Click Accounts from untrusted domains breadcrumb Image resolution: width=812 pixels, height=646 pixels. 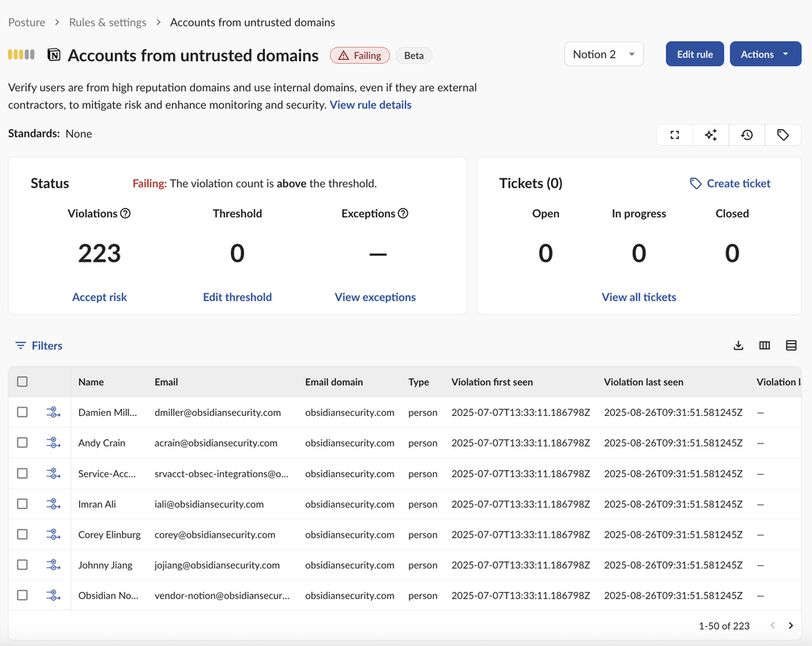[x=252, y=23]
